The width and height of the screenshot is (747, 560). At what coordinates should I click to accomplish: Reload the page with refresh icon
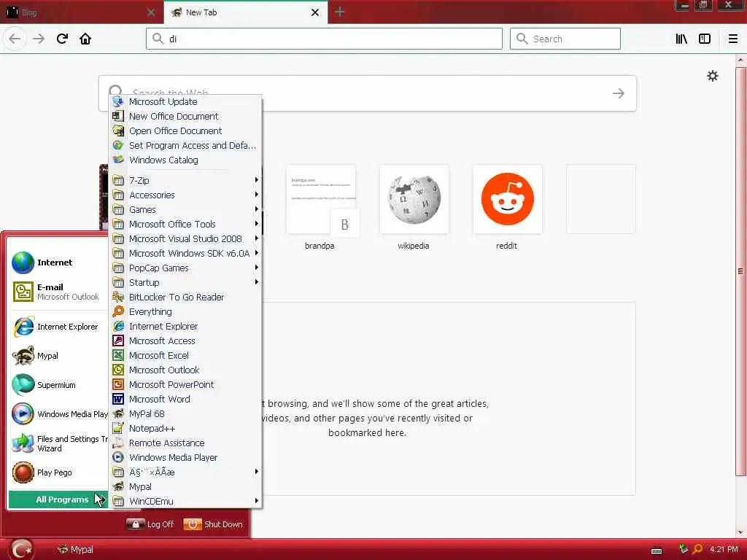tap(62, 39)
